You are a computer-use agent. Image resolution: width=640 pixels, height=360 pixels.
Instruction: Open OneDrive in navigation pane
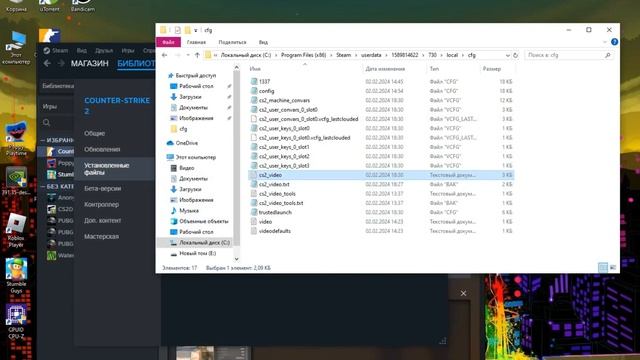pyautogui.click(x=187, y=143)
